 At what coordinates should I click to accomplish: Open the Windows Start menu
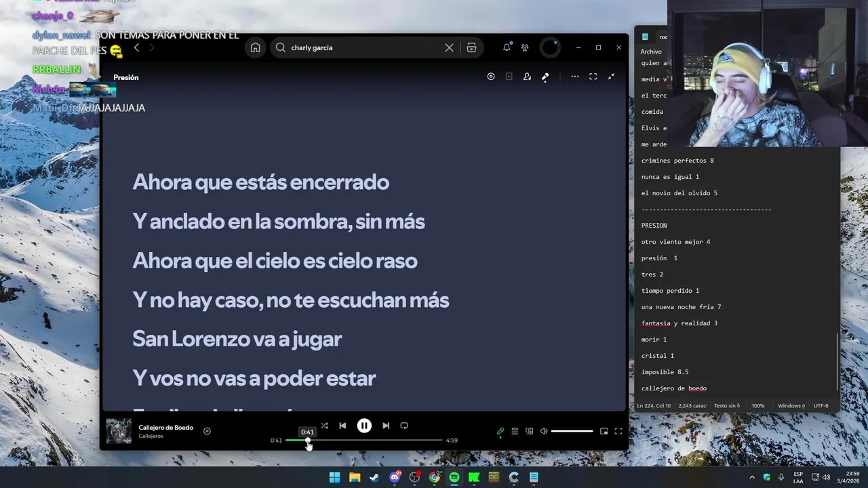[334, 477]
